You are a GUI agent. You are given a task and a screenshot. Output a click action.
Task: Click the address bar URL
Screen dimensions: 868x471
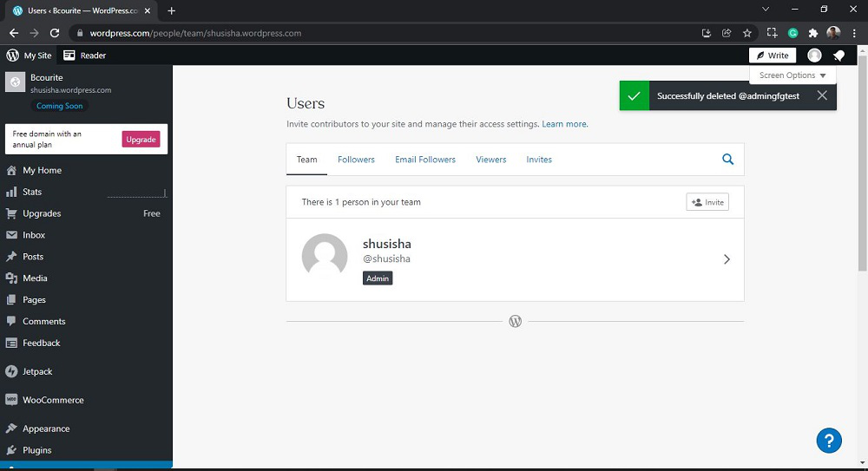coord(195,33)
